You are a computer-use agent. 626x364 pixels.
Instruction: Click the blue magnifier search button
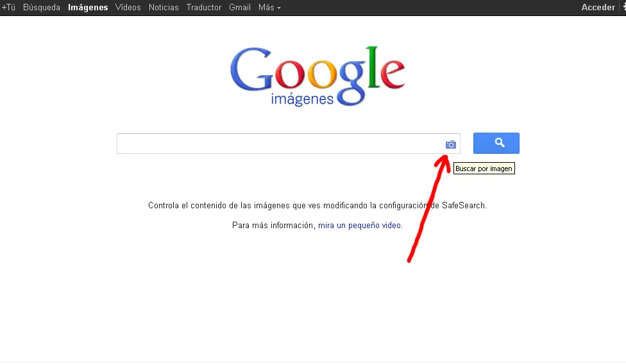[496, 143]
